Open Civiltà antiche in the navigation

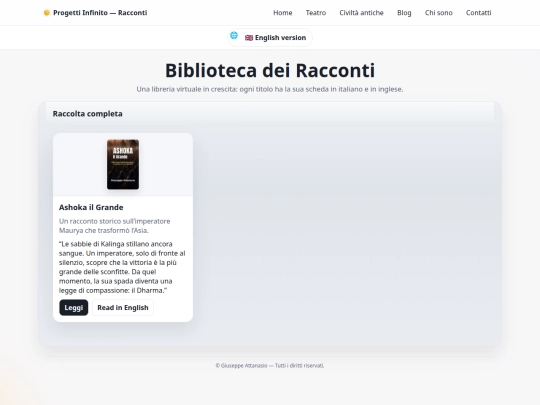361,13
